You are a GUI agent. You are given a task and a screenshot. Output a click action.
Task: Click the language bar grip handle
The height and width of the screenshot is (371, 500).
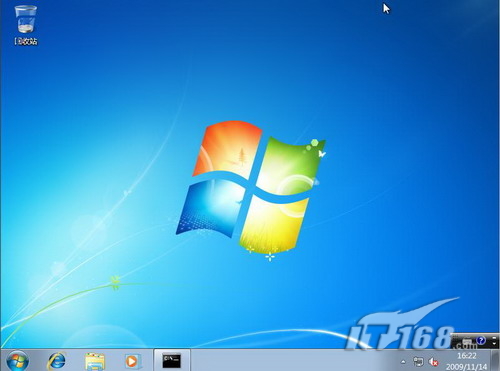454,341
